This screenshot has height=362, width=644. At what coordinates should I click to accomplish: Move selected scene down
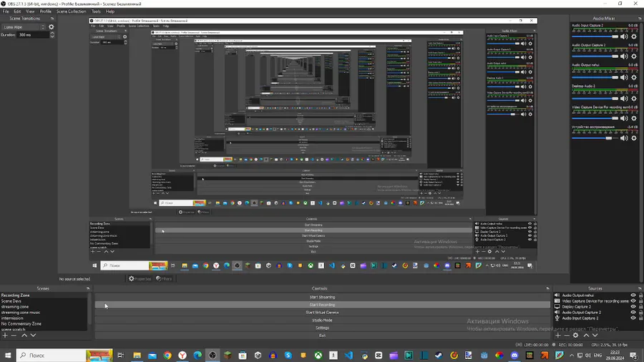pyautogui.click(x=33, y=336)
